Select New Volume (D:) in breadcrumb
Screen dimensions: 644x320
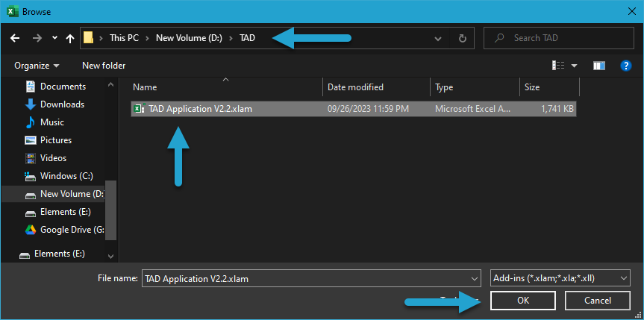point(189,38)
